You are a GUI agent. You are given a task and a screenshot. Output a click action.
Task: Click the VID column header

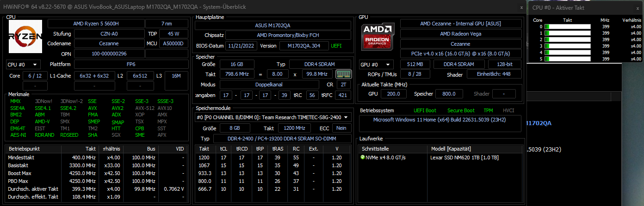tap(173, 149)
